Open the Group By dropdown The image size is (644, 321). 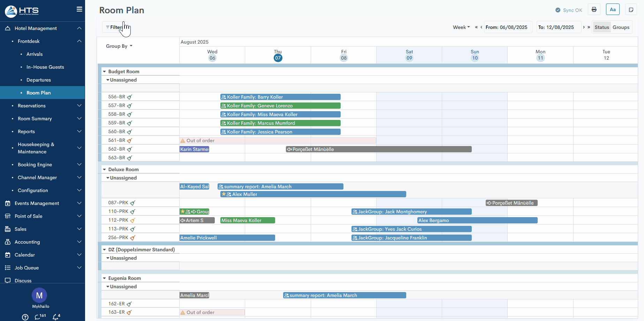tap(119, 46)
